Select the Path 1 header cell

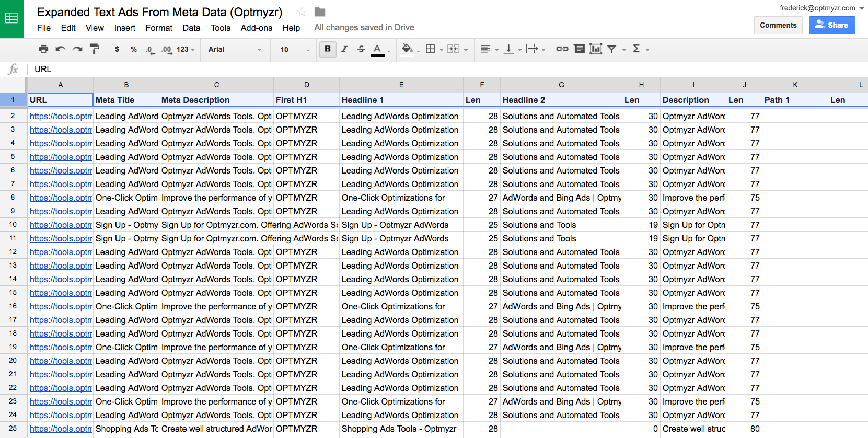[795, 100]
